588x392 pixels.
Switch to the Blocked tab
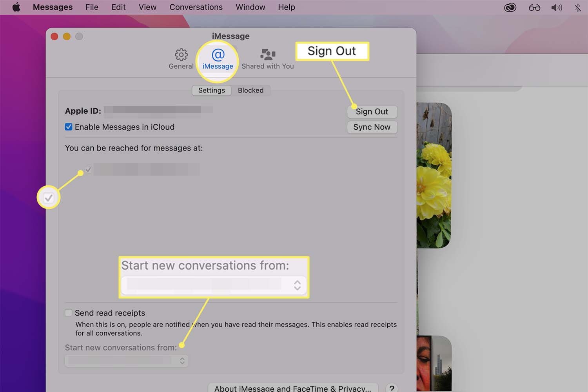(250, 90)
